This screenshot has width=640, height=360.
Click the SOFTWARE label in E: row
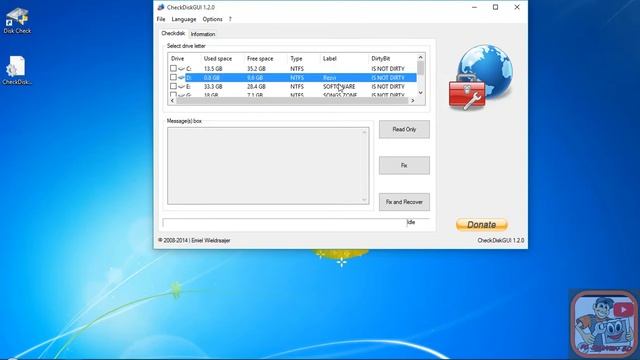point(339,87)
